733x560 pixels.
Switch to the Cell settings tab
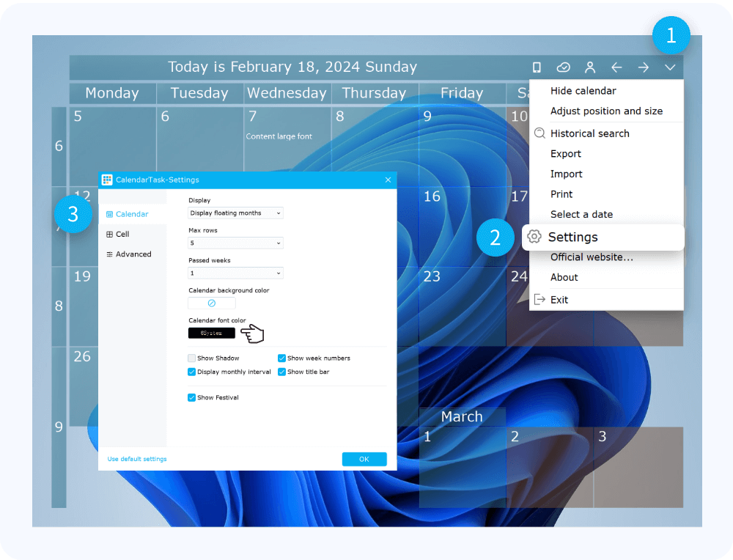tap(122, 234)
